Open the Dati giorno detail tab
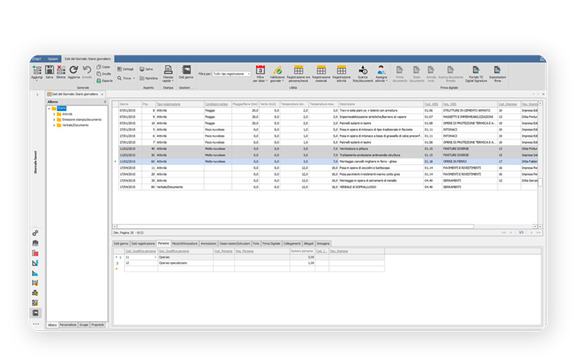The width and height of the screenshot is (576, 362). pyautogui.click(x=121, y=244)
